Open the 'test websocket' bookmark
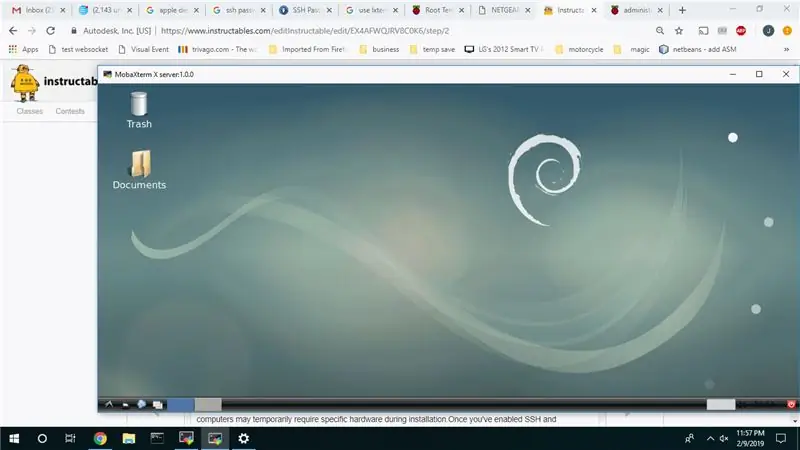 (78, 49)
